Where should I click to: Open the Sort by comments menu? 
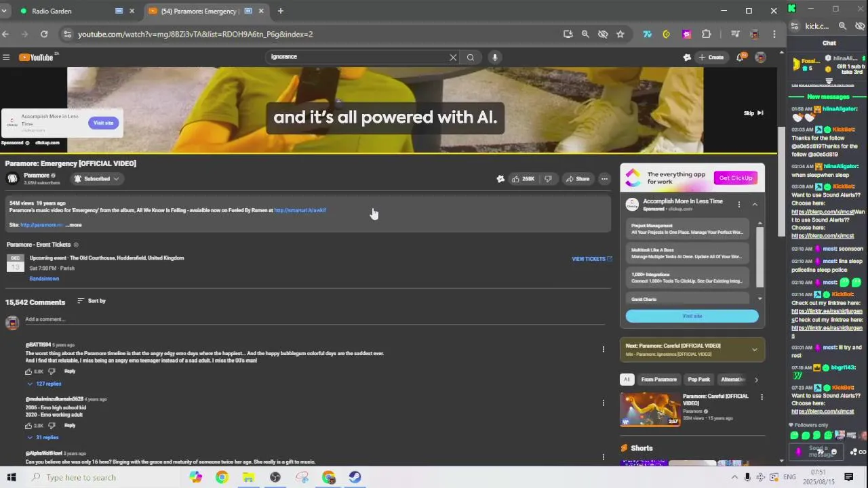point(92,301)
